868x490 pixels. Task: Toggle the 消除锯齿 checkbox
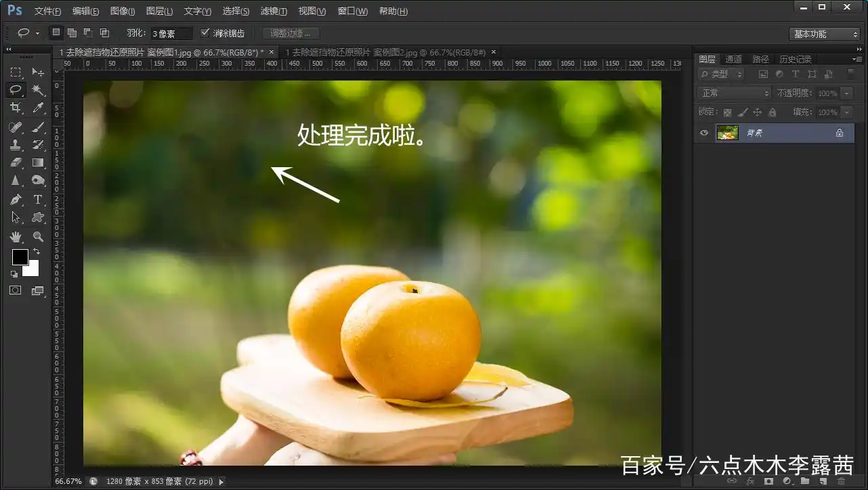click(x=205, y=32)
